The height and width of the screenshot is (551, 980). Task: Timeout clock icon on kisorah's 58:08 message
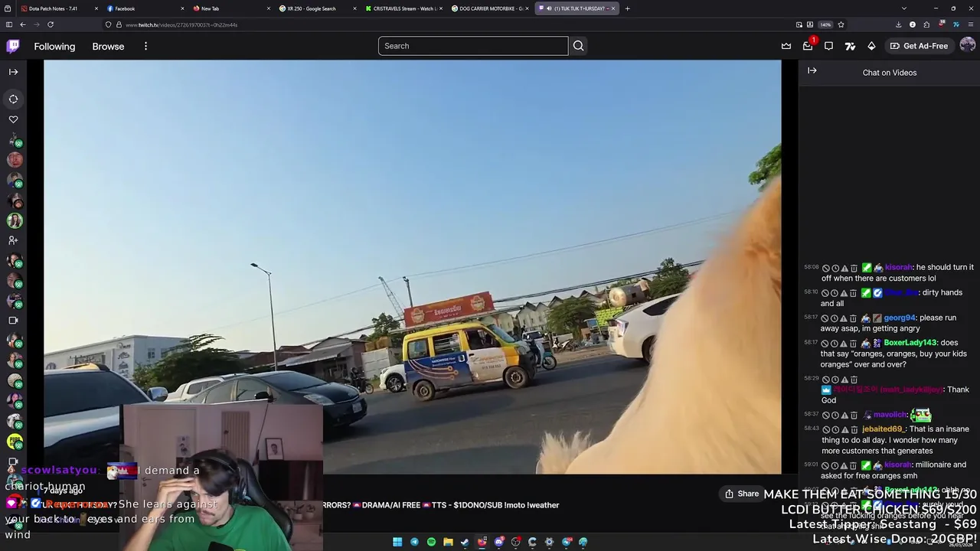pyautogui.click(x=835, y=269)
